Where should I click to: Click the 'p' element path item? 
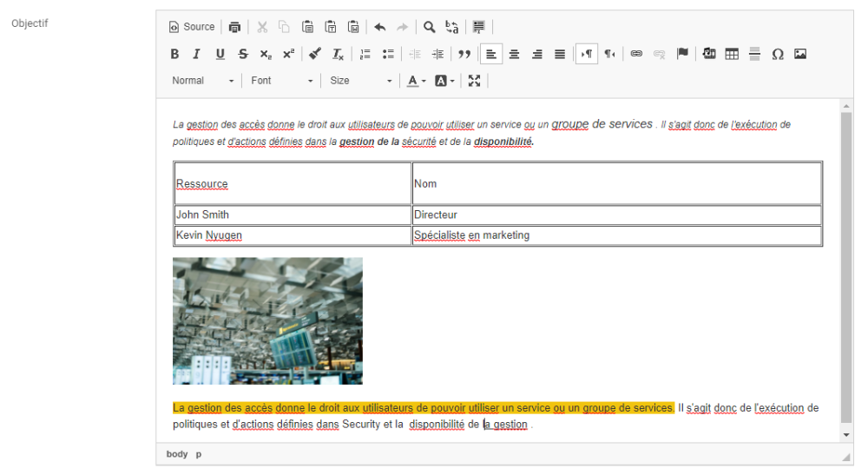coord(198,454)
